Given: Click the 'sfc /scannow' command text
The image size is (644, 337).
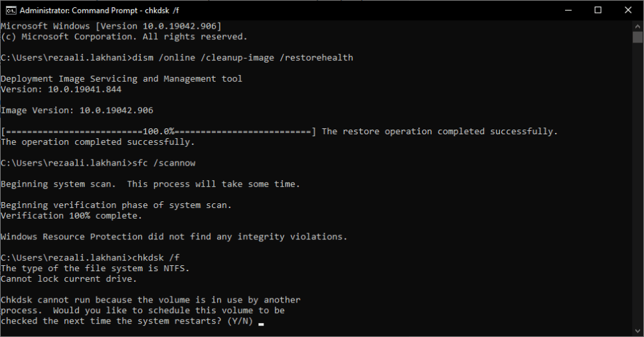Looking at the screenshot, I should pyautogui.click(x=164, y=163).
